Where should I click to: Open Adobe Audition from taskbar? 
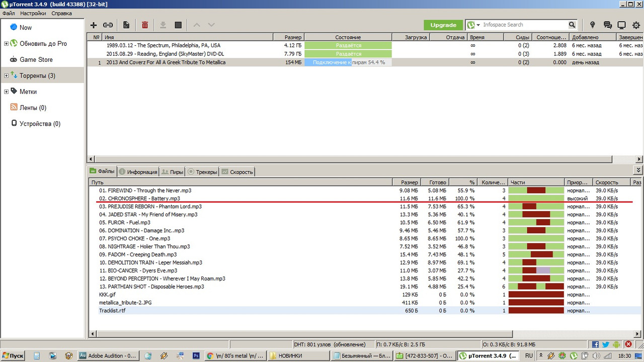point(108,355)
